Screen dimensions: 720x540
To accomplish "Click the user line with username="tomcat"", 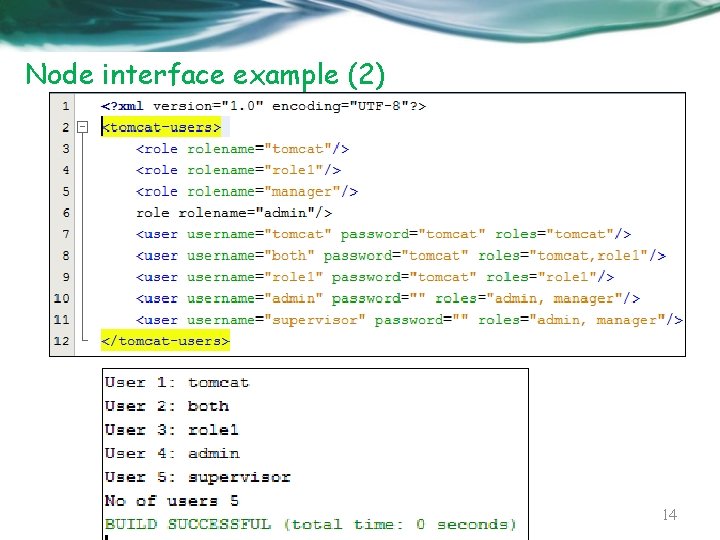I will [x=383, y=234].
